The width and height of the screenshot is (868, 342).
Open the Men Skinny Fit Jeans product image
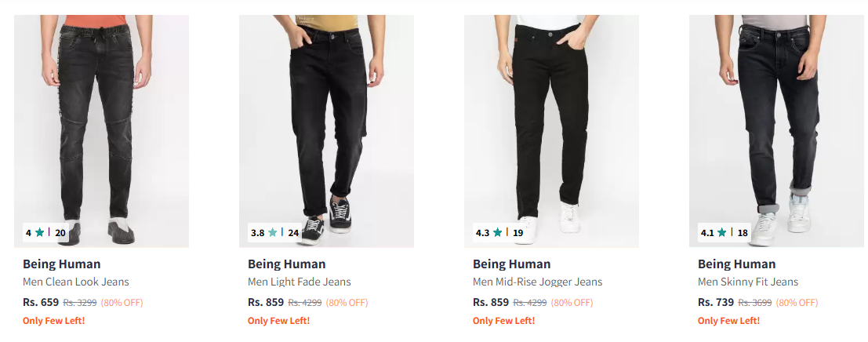pyautogui.click(x=776, y=126)
